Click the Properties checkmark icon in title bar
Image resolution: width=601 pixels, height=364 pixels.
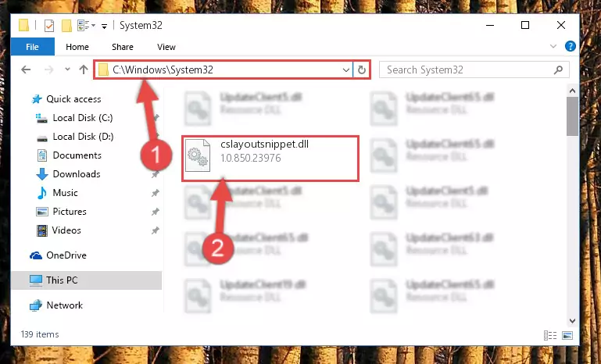point(49,26)
